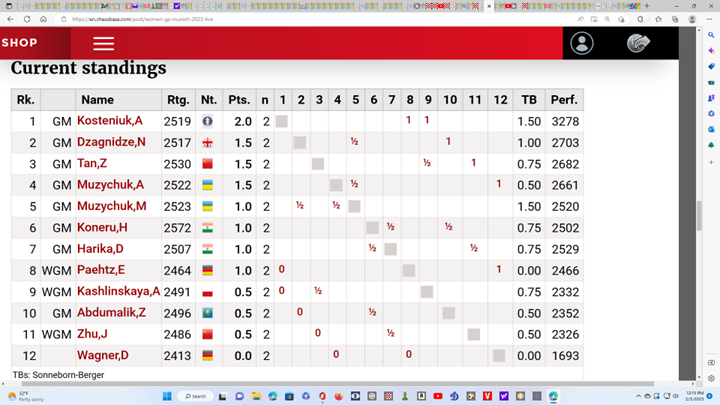Click the Windows Start button
Image resolution: width=720 pixels, height=405 pixels.
point(168,396)
